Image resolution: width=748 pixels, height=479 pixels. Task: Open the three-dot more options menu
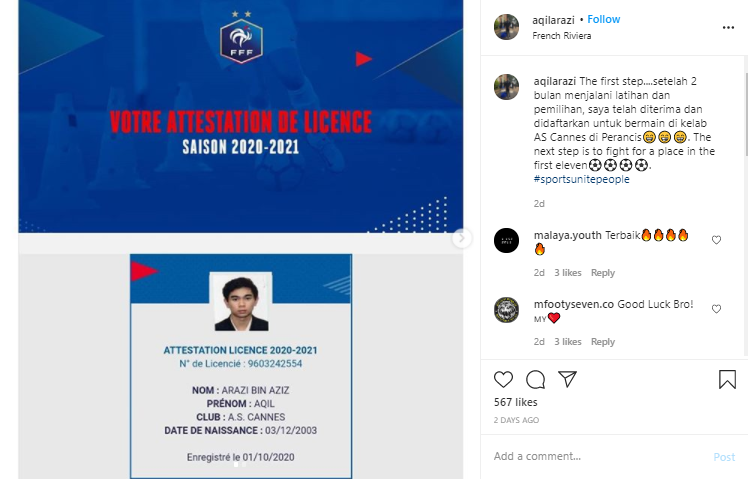pos(728,28)
